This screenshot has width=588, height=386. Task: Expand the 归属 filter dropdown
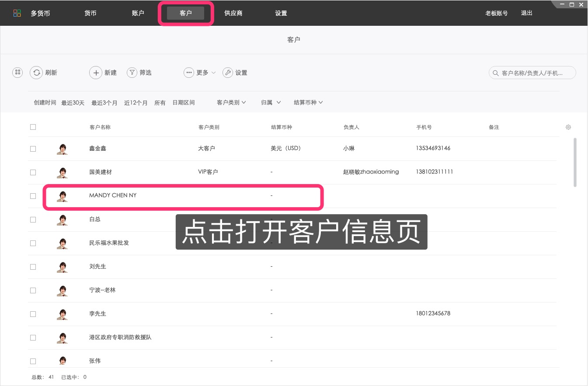point(271,102)
